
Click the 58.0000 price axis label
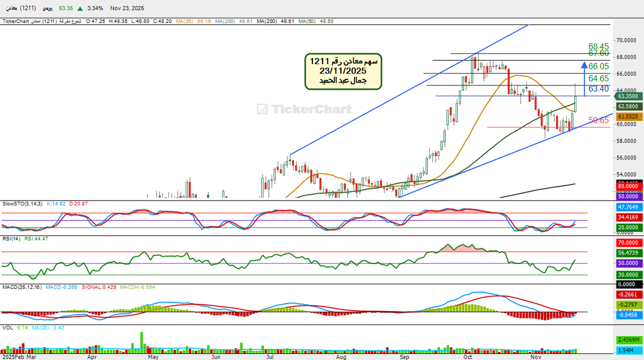(x=627, y=141)
